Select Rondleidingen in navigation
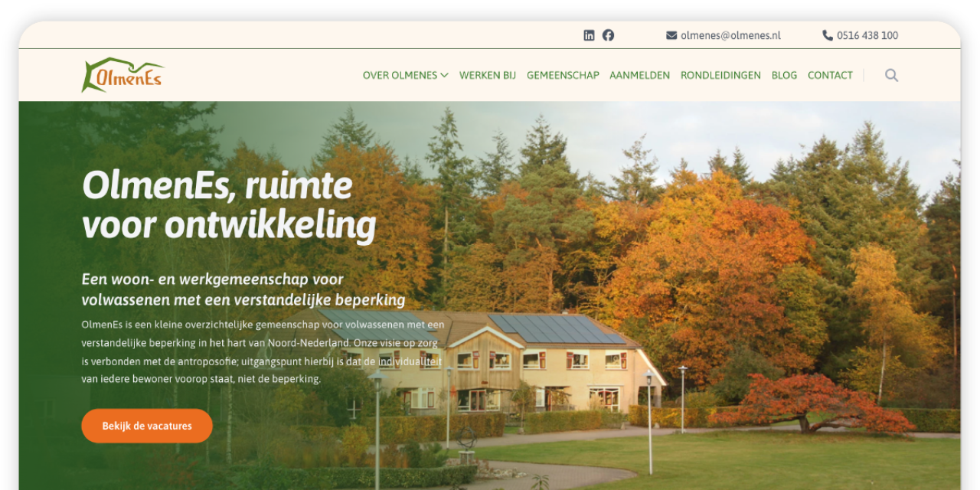The height and width of the screenshot is (490, 980). pos(720,75)
